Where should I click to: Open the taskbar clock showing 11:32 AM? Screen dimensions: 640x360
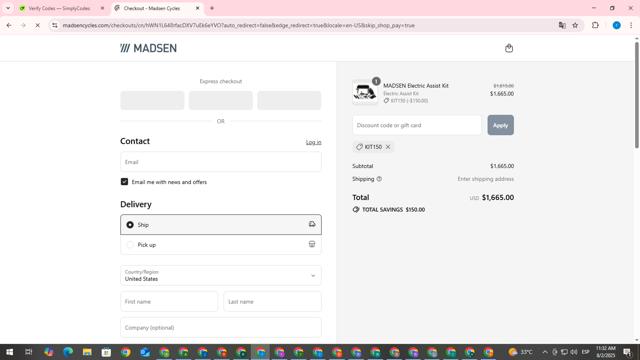point(605,352)
